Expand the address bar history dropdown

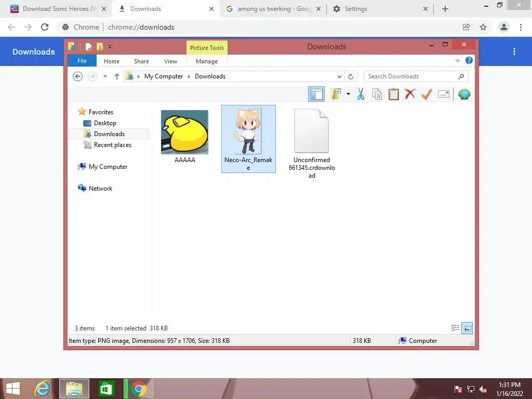tap(339, 76)
